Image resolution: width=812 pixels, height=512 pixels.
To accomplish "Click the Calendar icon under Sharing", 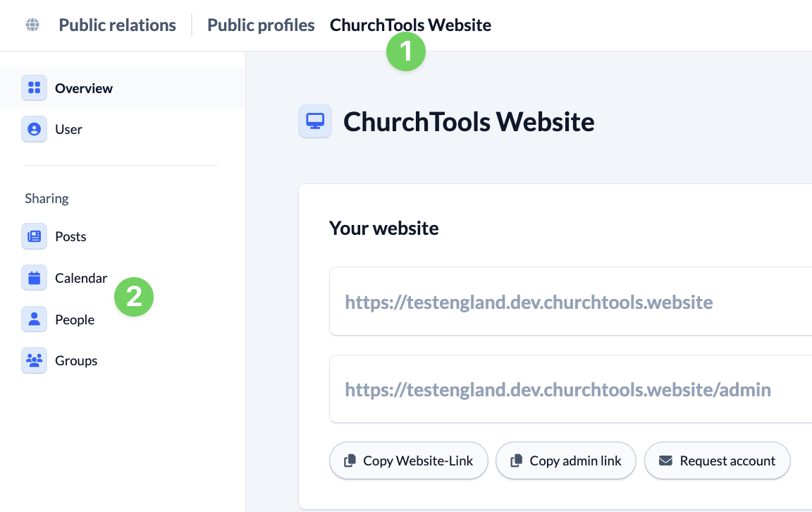I will (34, 278).
